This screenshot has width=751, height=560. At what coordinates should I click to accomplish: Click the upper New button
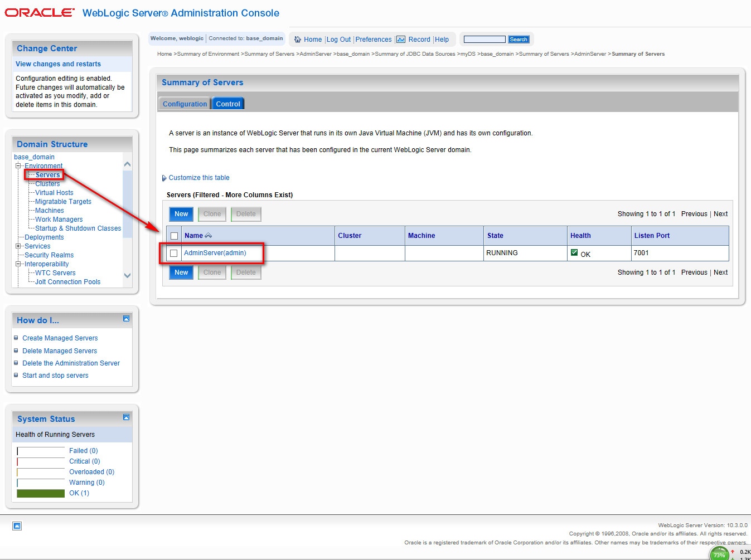pos(181,214)
